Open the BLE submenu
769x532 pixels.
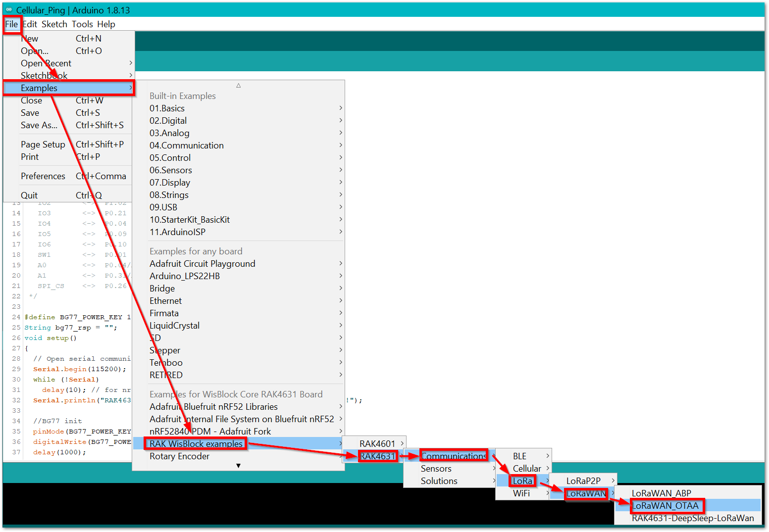[x=523, y=456]
